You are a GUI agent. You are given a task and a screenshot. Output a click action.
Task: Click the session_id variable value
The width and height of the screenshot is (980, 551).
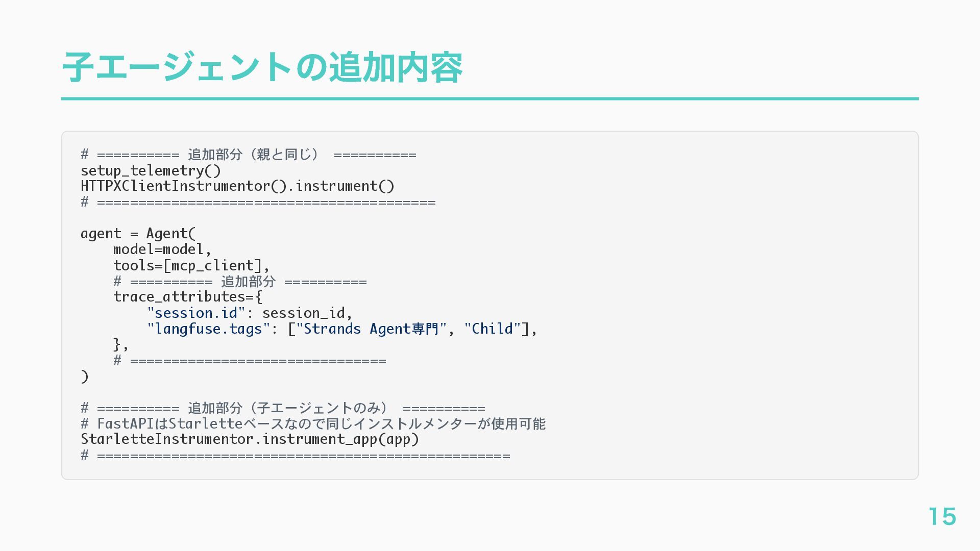[x=304, y=313]
